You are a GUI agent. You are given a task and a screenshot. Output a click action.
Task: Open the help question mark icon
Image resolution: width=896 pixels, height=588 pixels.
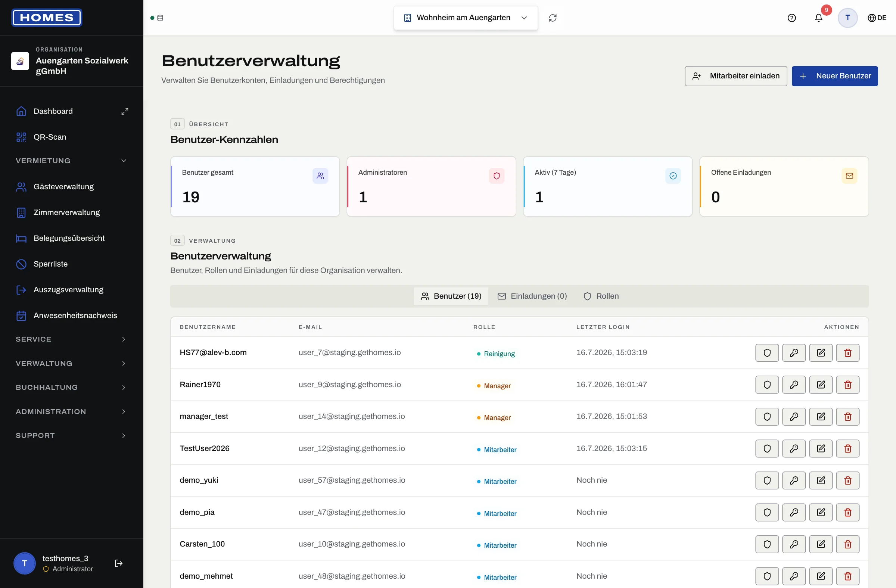(x=791, y=18)
